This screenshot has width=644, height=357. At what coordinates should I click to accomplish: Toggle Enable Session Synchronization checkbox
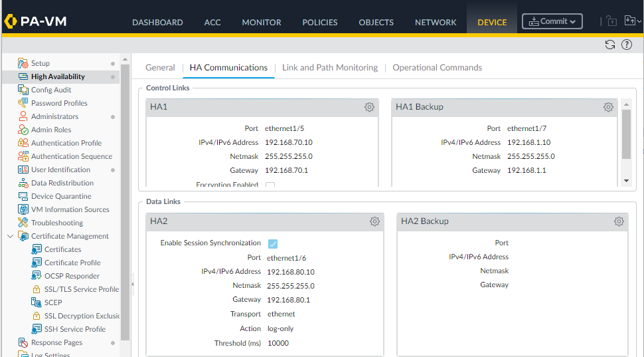coord(273,243)
